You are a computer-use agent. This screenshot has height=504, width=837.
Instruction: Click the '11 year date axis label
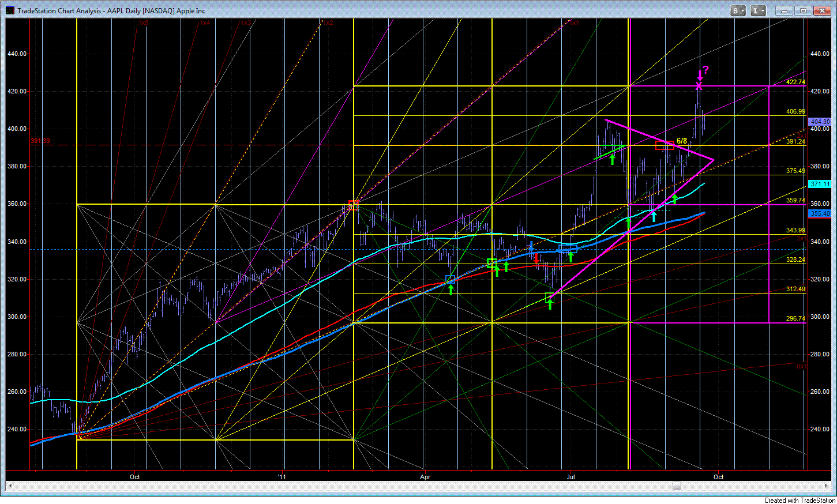coord(281,477)
